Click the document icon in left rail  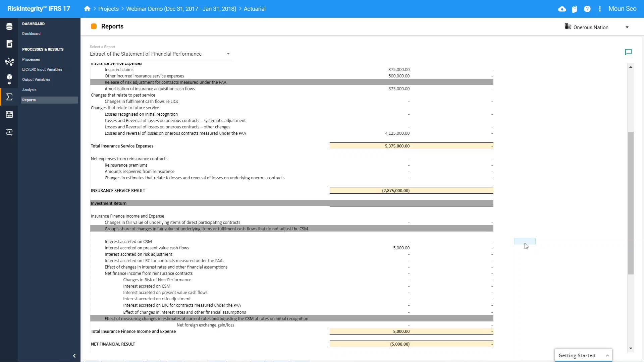(x=9, y=44)
